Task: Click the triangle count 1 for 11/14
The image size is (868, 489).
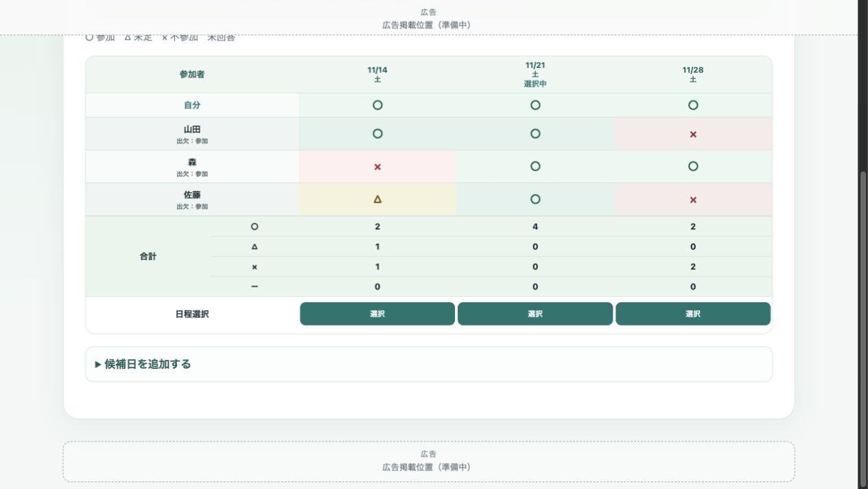Action: coord(377,247)
